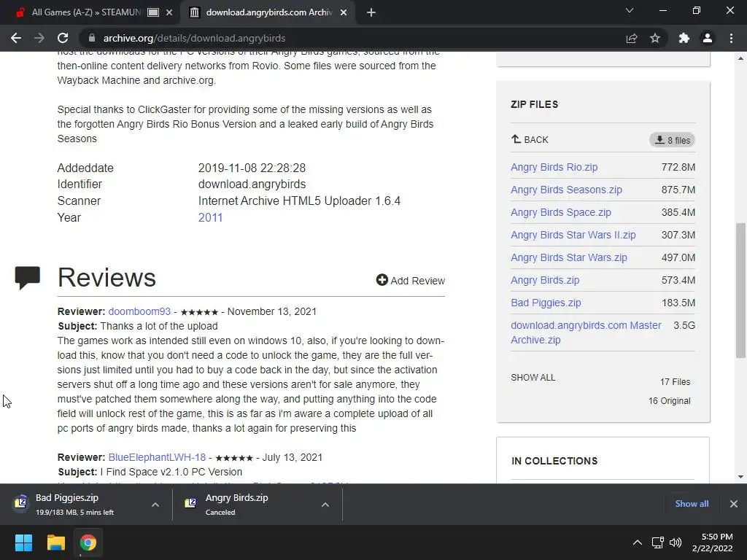Screen dimensions: 747x560
Task: Click the address bar URL field
Action: [352, 38]
